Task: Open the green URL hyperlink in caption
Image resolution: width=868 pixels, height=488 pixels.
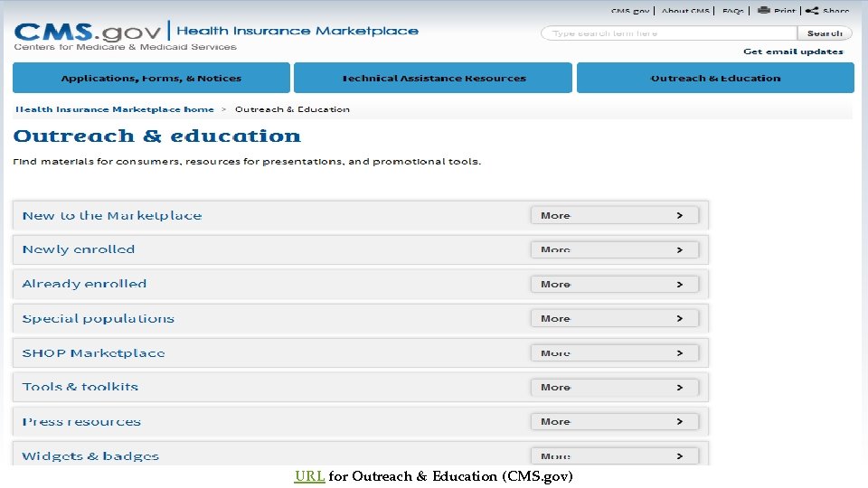Action: (x=309, y=476)
